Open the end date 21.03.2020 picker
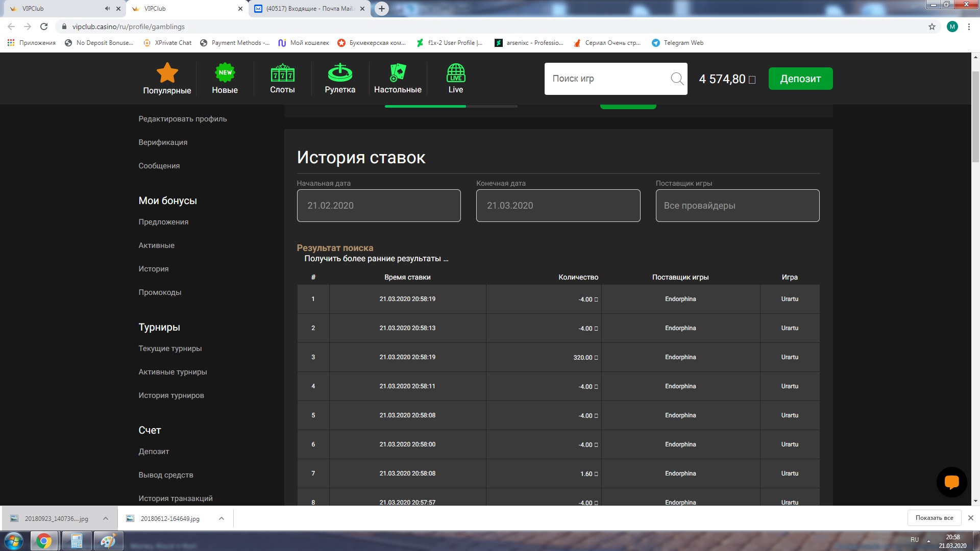 (x=558, y=206)
